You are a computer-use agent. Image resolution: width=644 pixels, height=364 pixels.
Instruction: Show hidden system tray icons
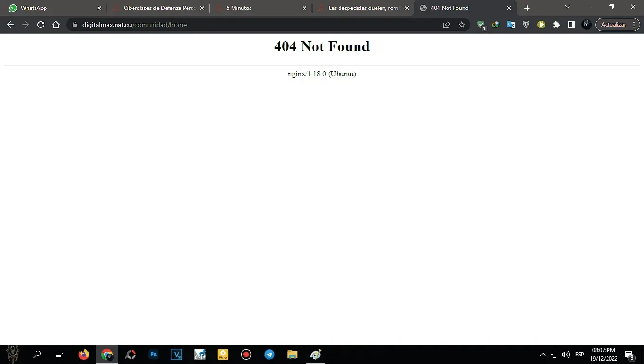click(543, 355)
